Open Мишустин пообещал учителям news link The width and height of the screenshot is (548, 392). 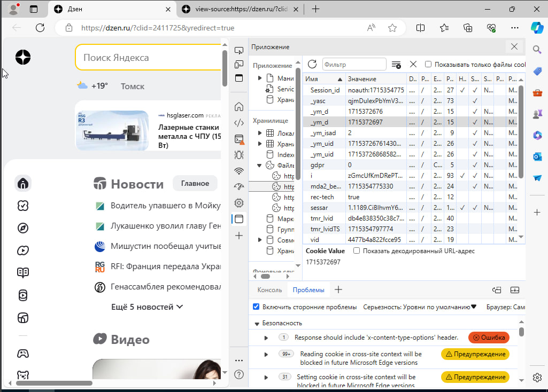[x=165, y=246]
